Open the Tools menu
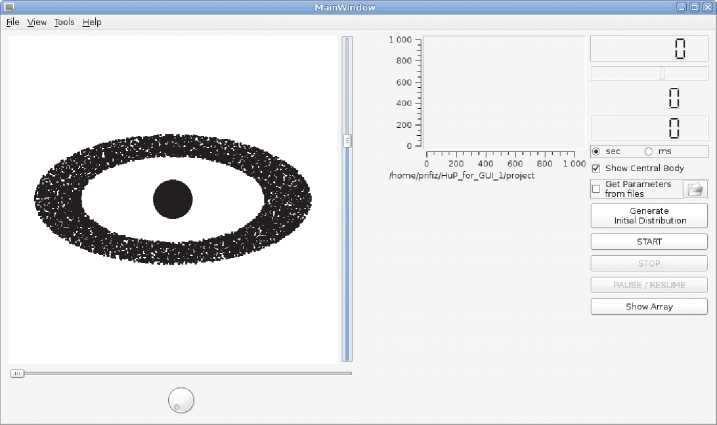 (x=64, y=22)
